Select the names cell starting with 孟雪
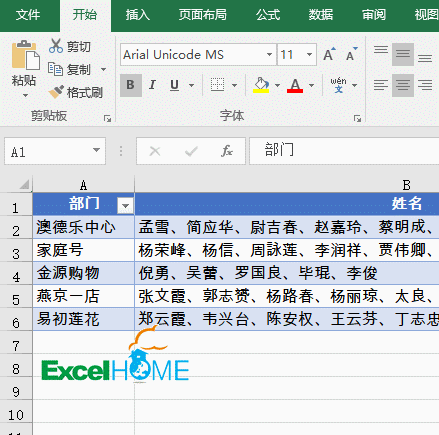This screenshot has height=435, width=439. coord(287,227)
